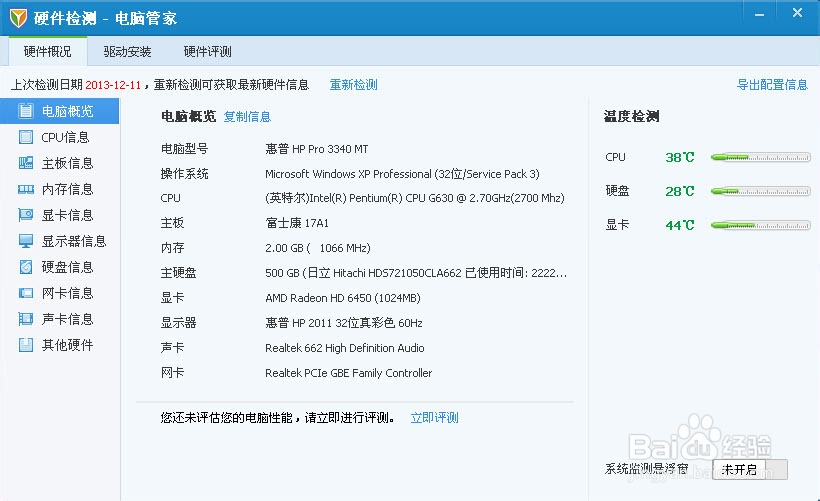
Task: Click the CPU信息 sidebar icon
Action: (x=26, y=137)
